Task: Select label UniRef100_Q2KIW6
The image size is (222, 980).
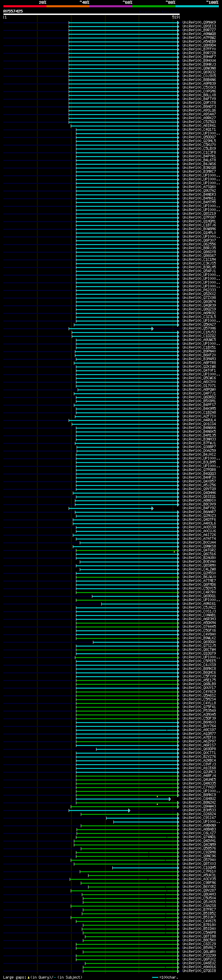Action: [199, 366]
